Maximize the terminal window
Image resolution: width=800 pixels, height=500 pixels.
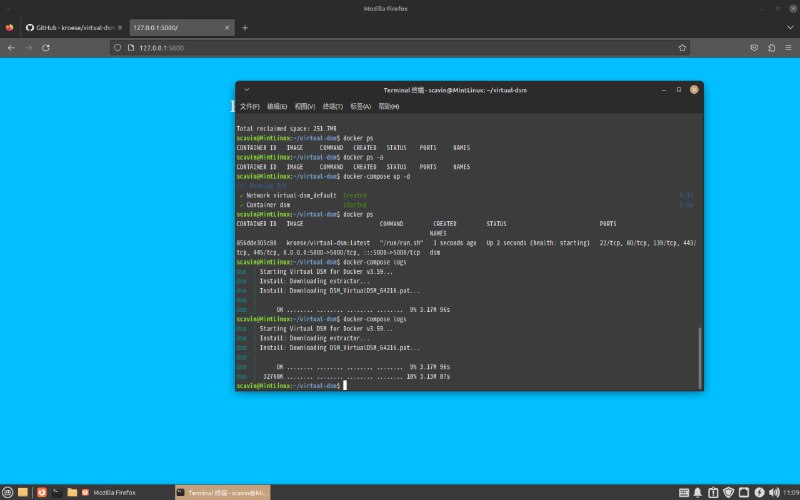(679, 90)
